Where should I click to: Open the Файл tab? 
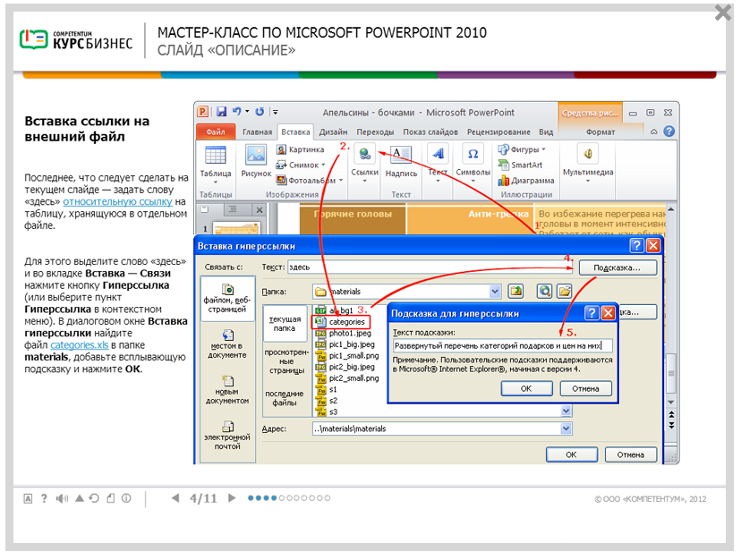coord(216,132)
